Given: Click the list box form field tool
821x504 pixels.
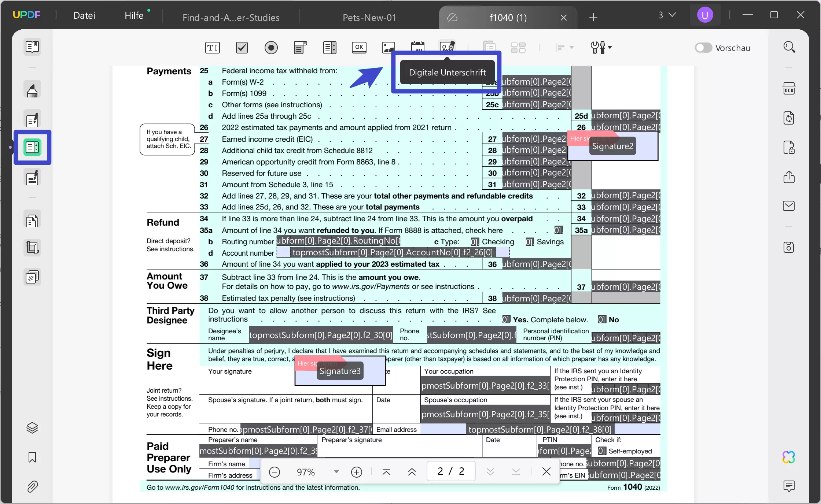Looking at the screenshot, I should point(330,48).
